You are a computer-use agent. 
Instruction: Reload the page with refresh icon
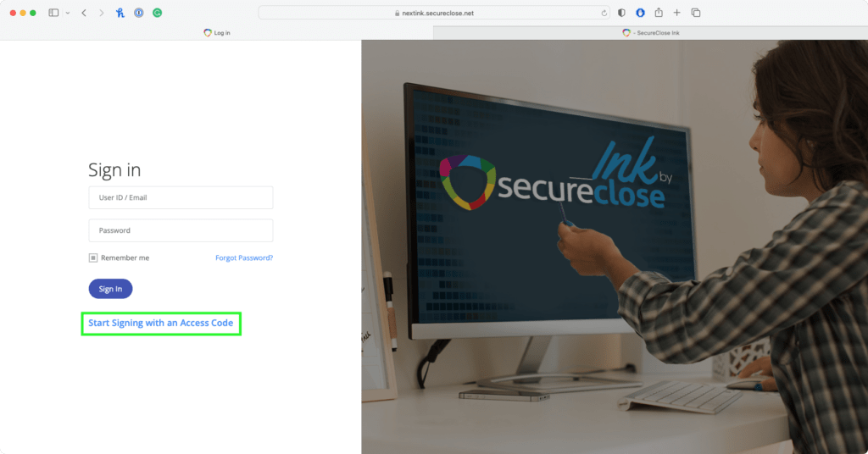(604, 14)
